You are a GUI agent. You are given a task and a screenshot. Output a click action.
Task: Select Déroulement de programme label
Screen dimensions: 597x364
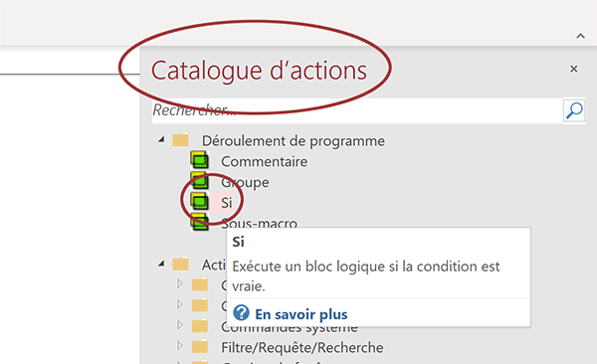coord(294,141)
